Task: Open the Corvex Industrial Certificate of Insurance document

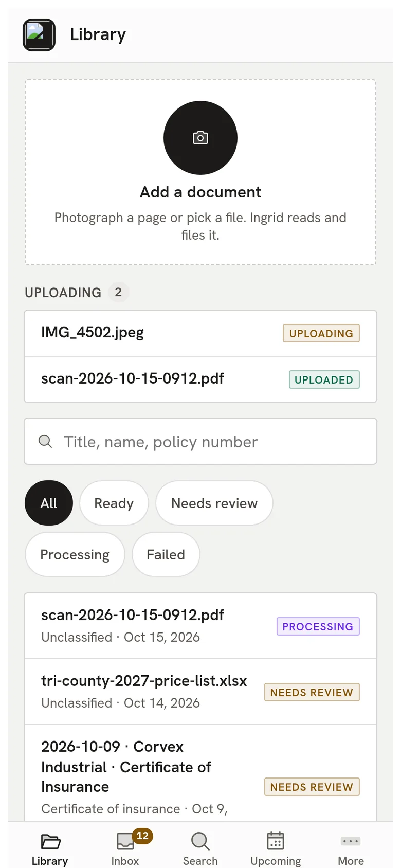Action: click(x=200, y=773)
